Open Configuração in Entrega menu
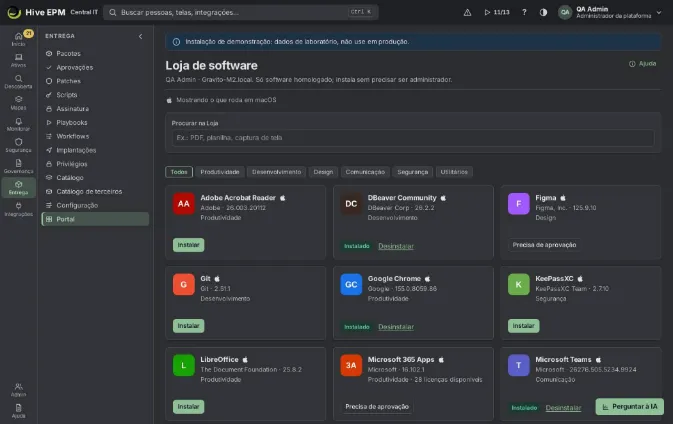673x424 pixels. coord(95,205)
